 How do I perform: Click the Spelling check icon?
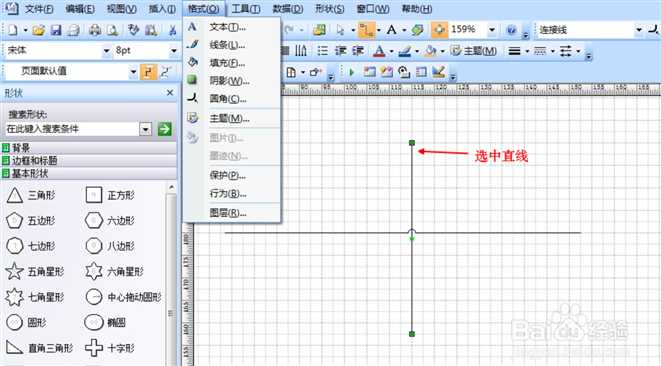pos(134,30)
